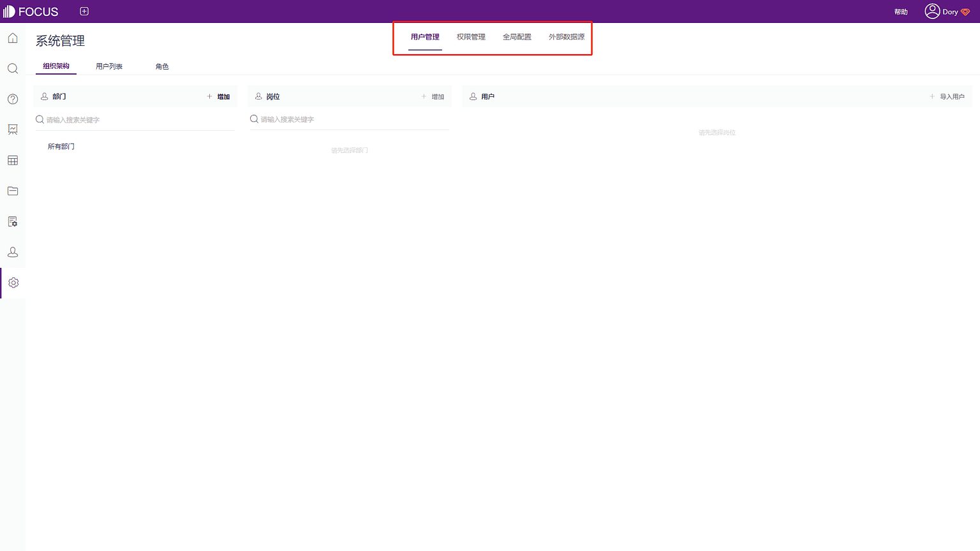Focus the 岗位 search keyword field
980x551 pixels.
(x=350, y=119)
